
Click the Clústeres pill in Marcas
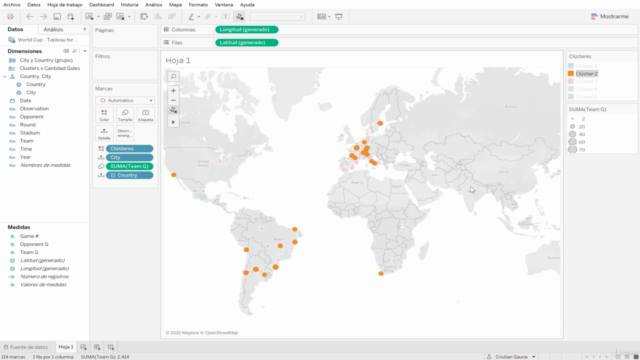point(129,149)
